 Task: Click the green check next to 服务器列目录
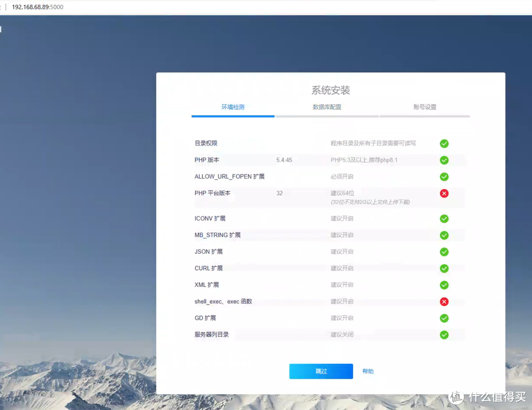pos(444,335)
